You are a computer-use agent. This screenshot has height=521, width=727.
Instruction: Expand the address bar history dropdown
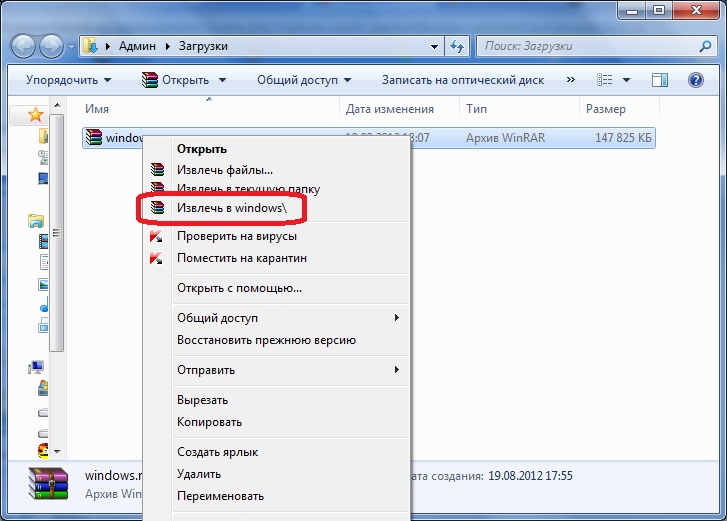pyautogui.click(x=434, y=46)
